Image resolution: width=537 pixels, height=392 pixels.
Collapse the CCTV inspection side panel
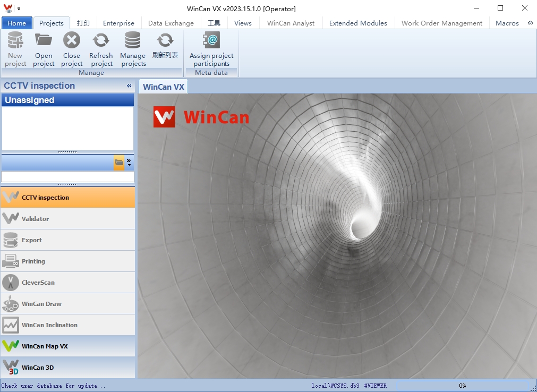129,86
